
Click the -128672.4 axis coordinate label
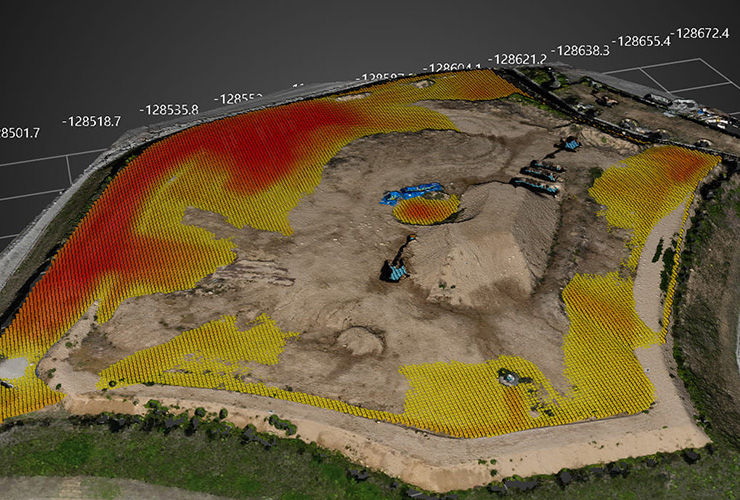click(x=700, y=33)
